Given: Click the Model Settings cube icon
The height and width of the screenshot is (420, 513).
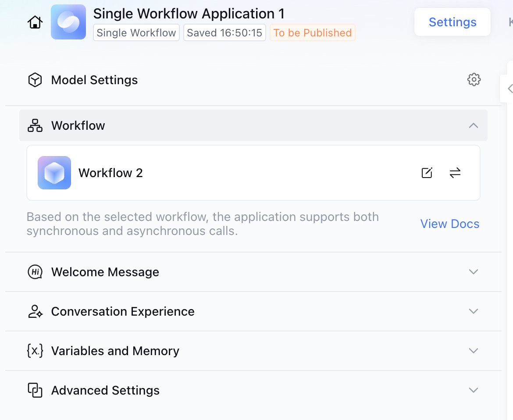Looking at the screenshot, I should coord(35,80).
